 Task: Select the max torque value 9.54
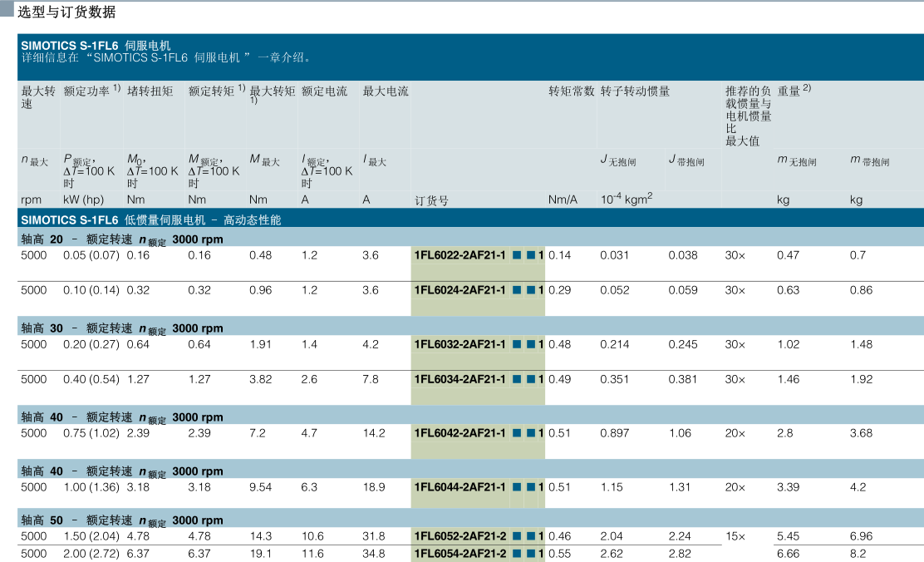pos(260,487)
